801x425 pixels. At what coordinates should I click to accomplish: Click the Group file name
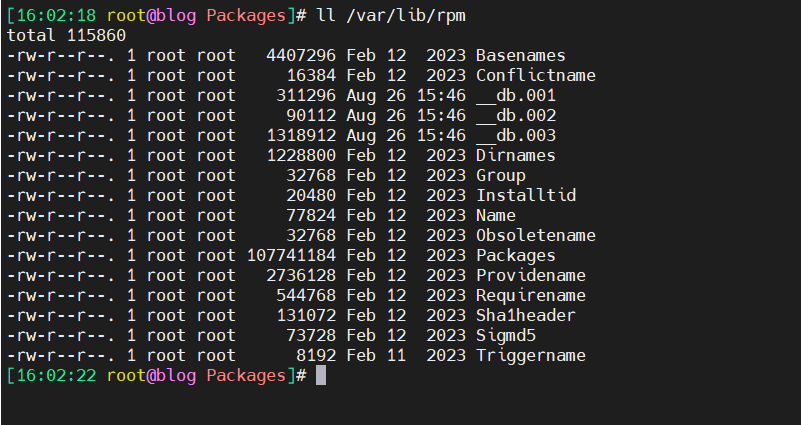500,175
